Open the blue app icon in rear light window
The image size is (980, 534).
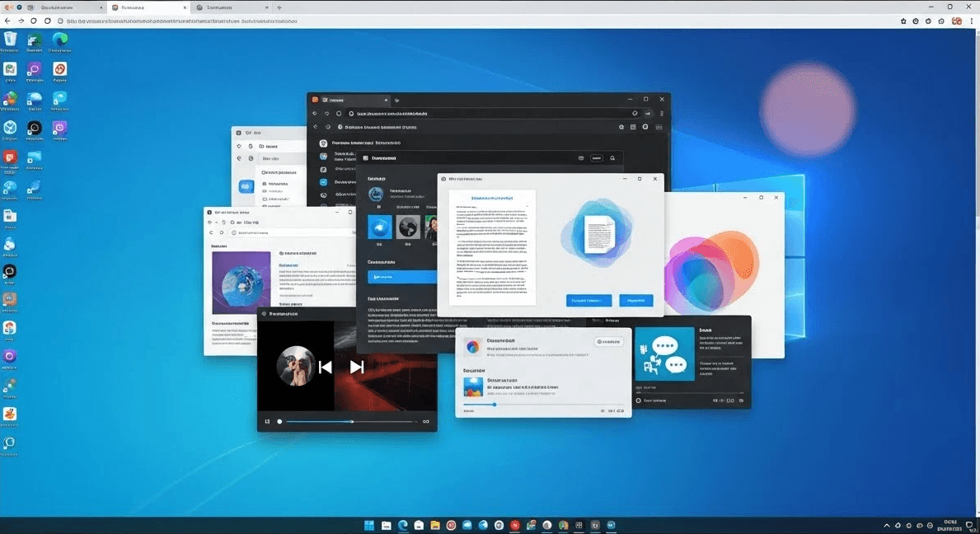(246, 186)
